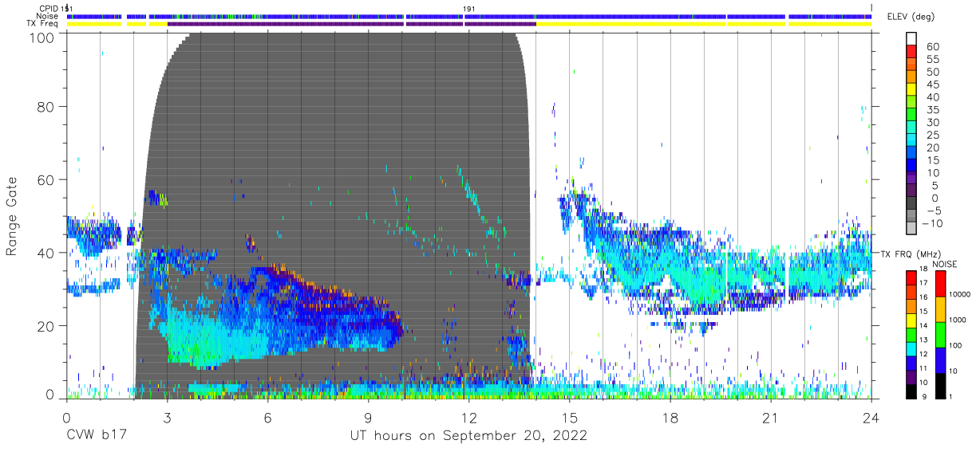Click the '25' value on ELEV colorbar
This screenshot has width=980, height=452.
pos(932,136)
